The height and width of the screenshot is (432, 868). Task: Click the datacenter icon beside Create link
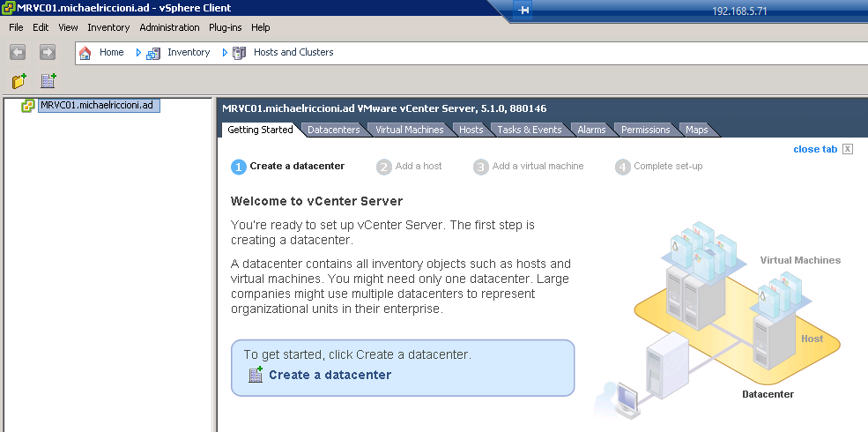coord(256,375)
